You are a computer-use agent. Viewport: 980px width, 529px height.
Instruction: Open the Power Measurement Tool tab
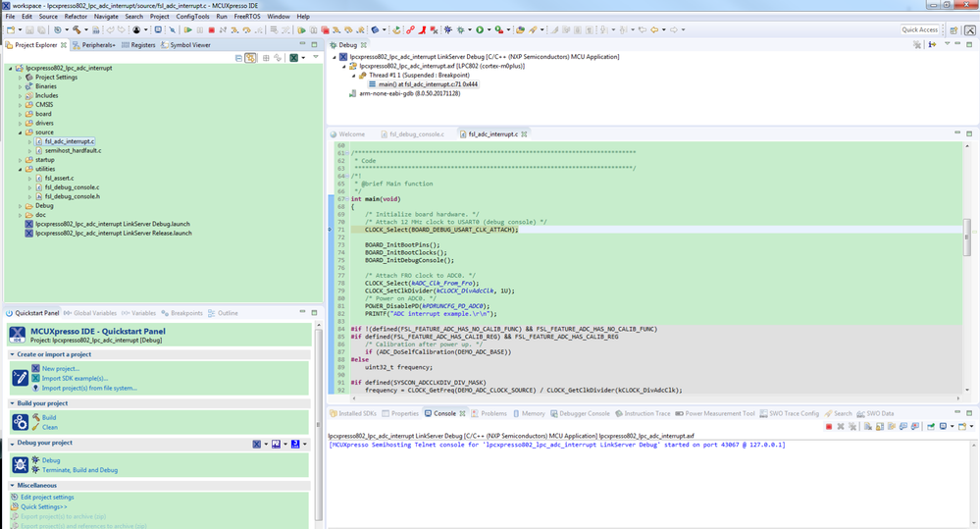click(x=715, y=413)
